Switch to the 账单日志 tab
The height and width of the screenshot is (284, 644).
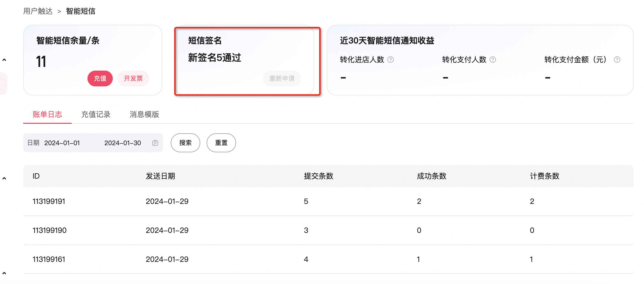pos(47,115)
